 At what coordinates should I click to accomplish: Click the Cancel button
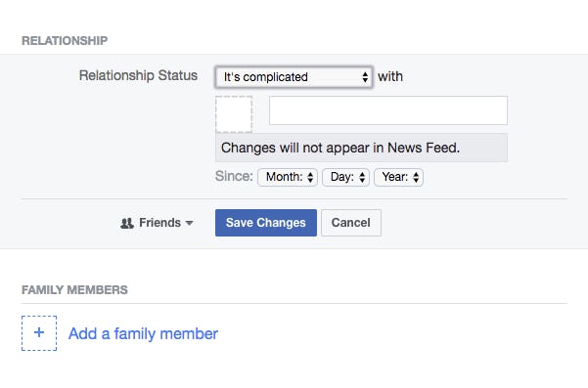(x=351, y=223)
